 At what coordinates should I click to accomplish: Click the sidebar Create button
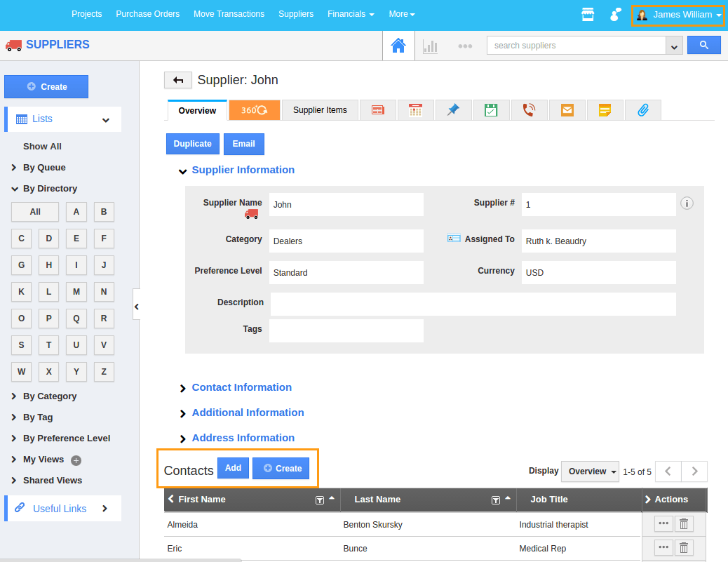point(46,87)
